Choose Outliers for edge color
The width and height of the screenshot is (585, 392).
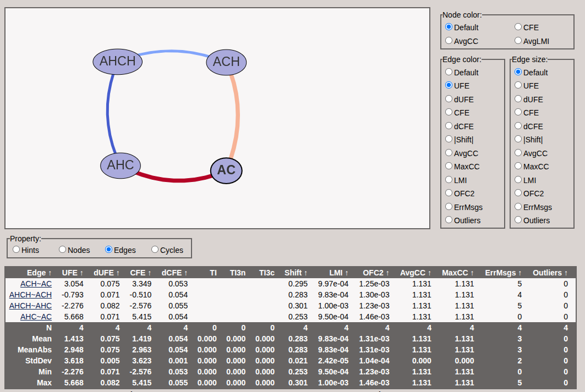tap(449, 220)
